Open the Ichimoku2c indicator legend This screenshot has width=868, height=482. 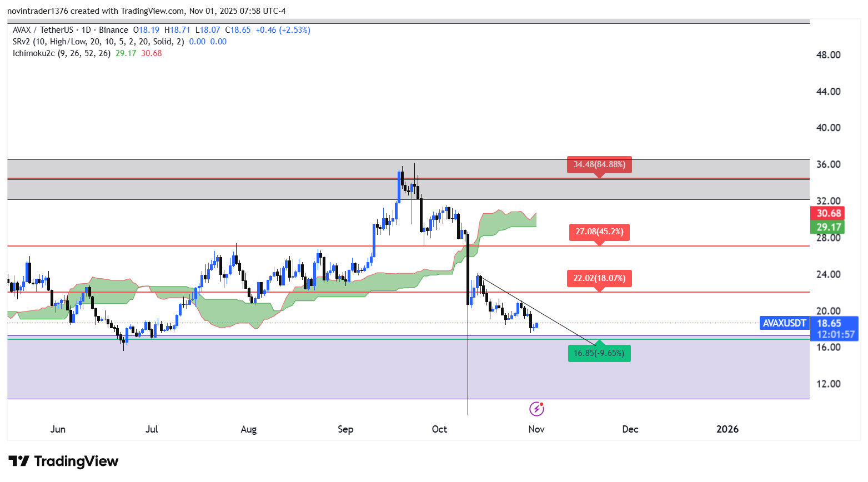click(33, 53)
